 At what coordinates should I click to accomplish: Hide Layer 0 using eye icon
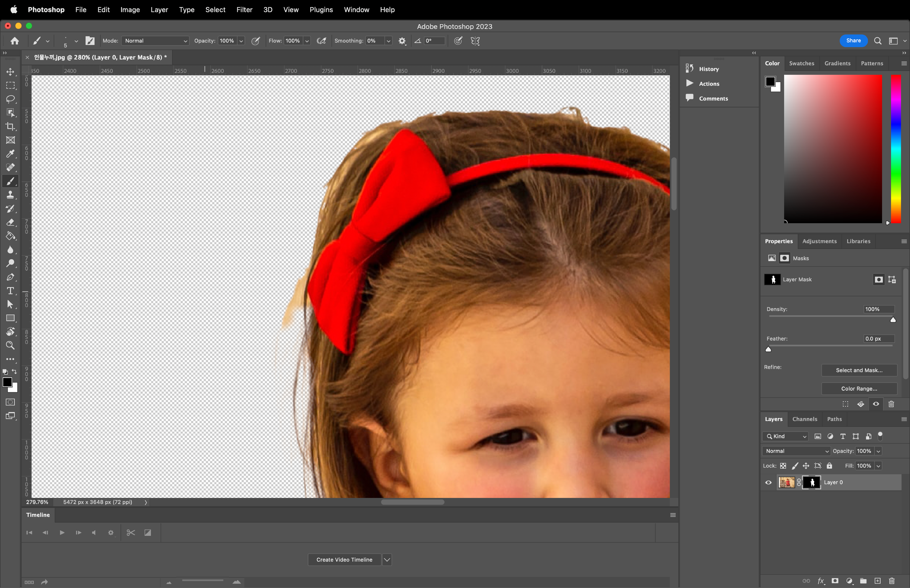coord(768,483)
